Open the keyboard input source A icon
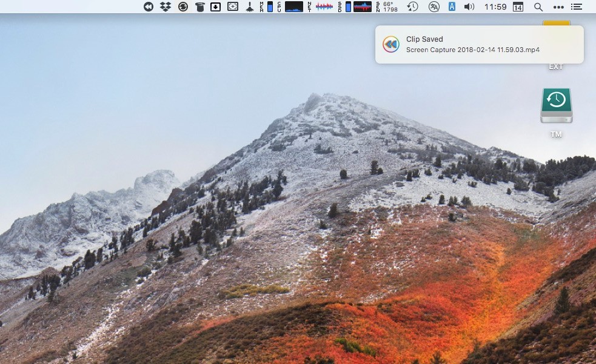The width and height of the screenshot is (596, 364). pyautogui.click(x=452, y=7)
